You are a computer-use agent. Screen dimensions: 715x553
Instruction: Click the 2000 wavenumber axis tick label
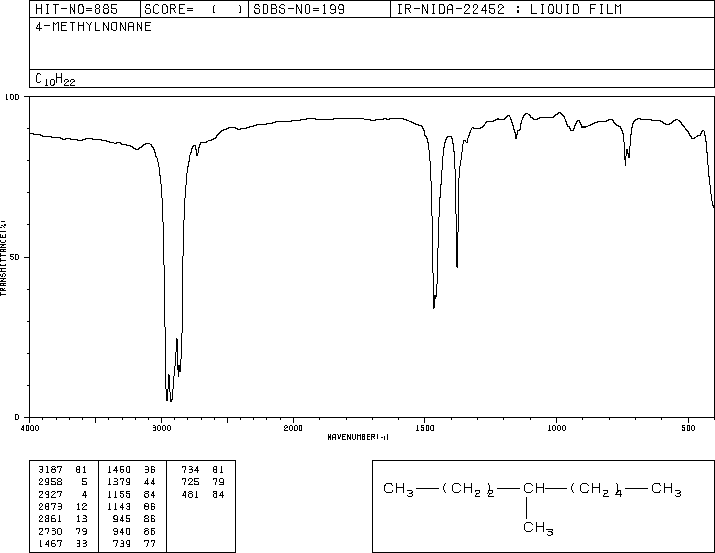[293, 428]
